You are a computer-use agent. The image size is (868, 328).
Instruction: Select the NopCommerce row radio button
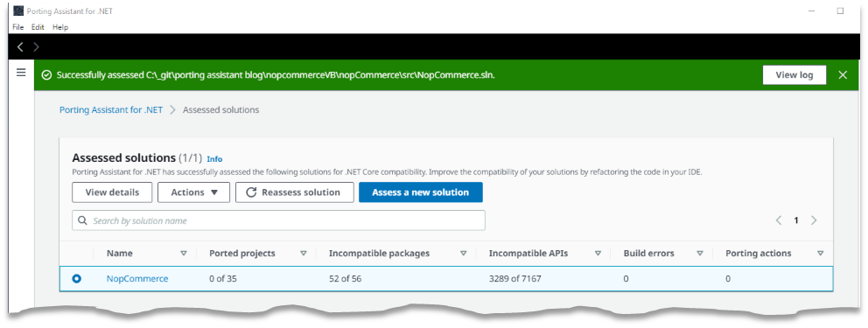(x=76, y=279)
